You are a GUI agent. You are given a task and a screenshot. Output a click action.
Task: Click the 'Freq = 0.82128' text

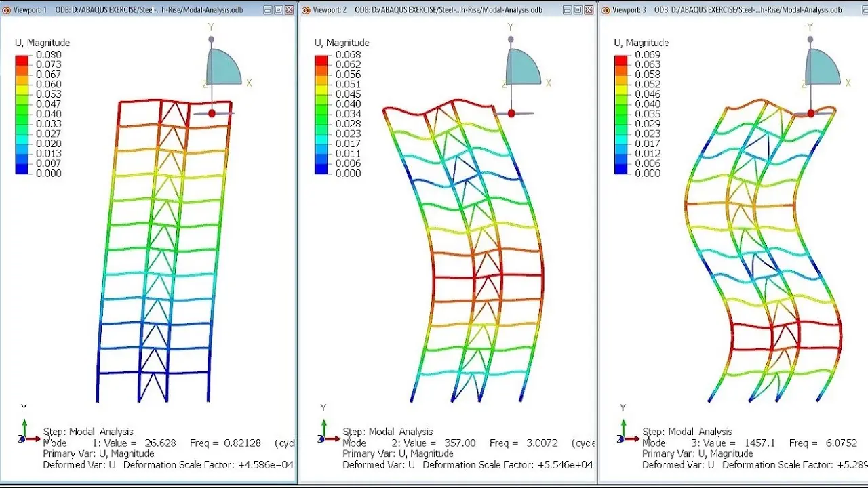pos(226,443)
